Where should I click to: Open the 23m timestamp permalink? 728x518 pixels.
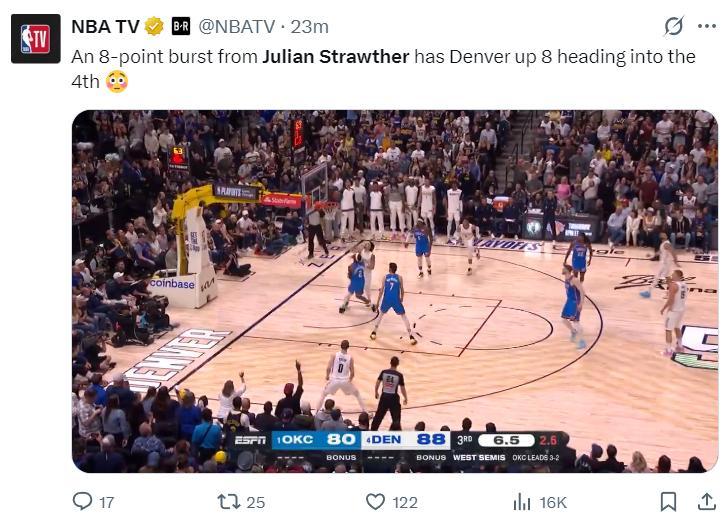pyautogui.click(x=310, y=26)
